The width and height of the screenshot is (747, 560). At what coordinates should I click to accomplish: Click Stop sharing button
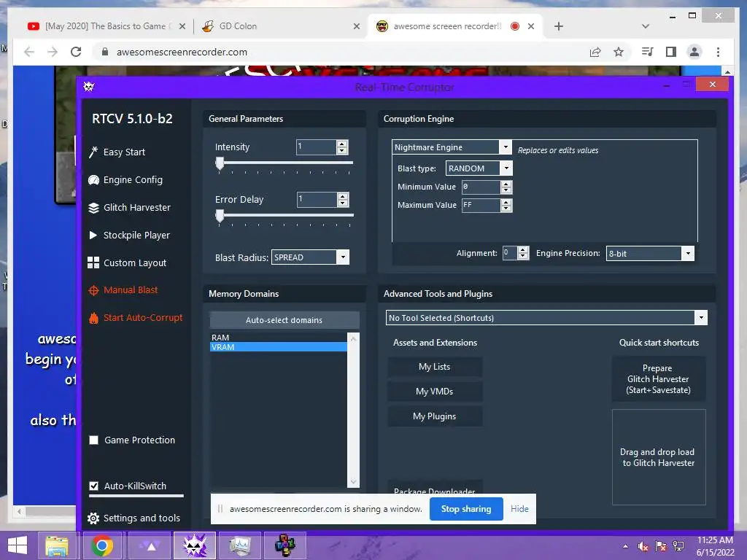pyautogui.click(x=466, y=509)
